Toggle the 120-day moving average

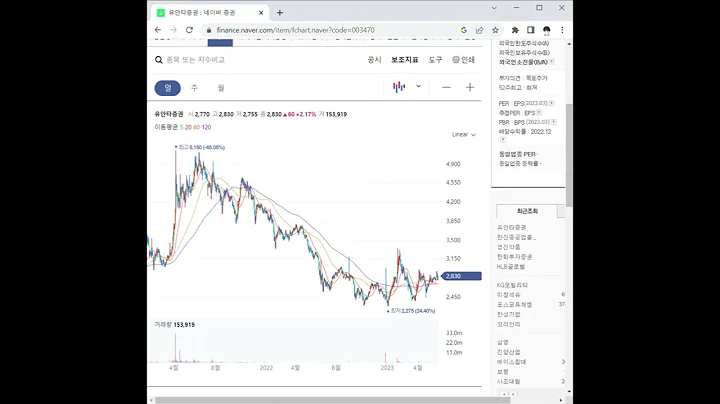[x=206, y=127]
